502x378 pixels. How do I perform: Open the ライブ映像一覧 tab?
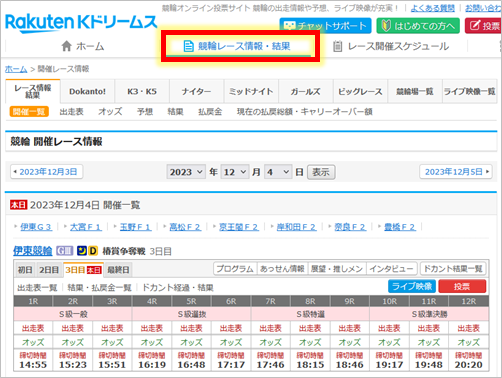coord(469,91)
